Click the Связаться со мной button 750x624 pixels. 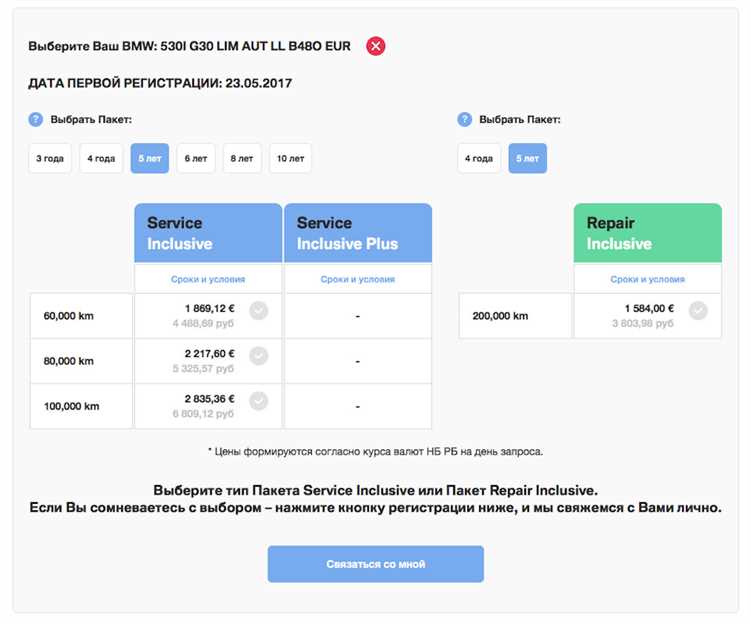(375, 564)
